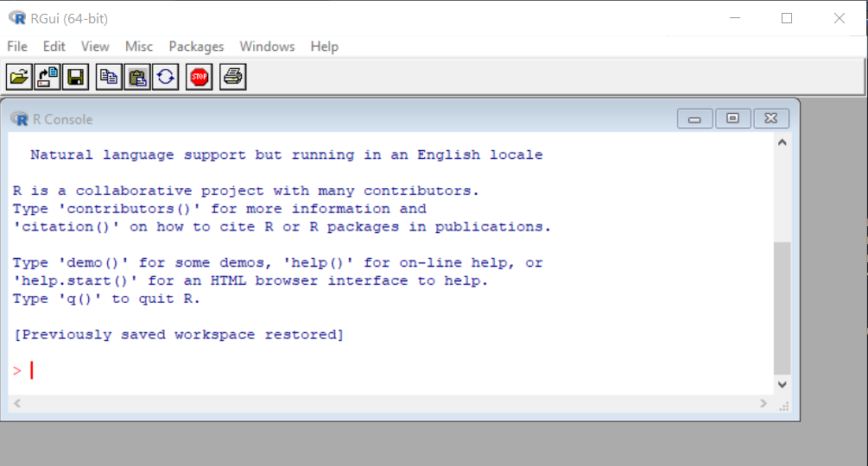Maximize the RGui main window
Screen dimensions: 868x466
787,18
